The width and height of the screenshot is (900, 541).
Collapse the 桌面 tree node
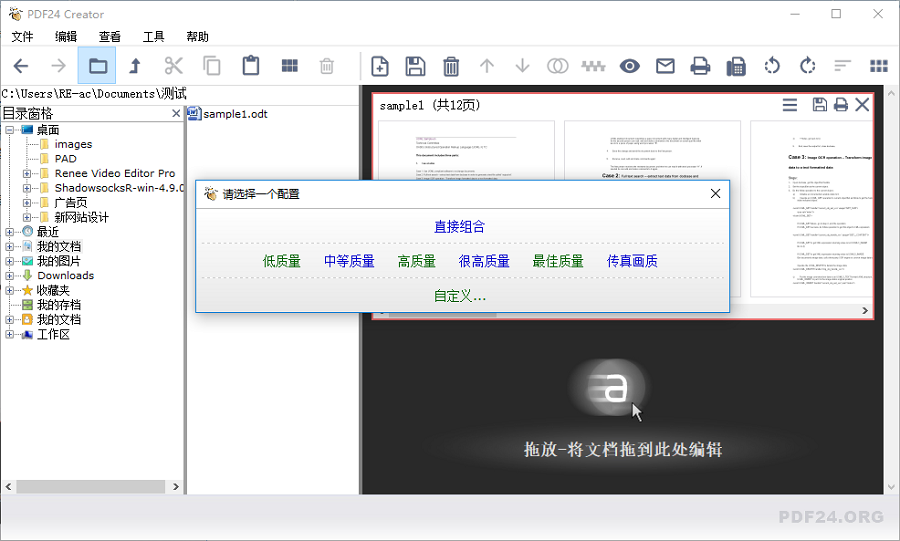(10, 130)
